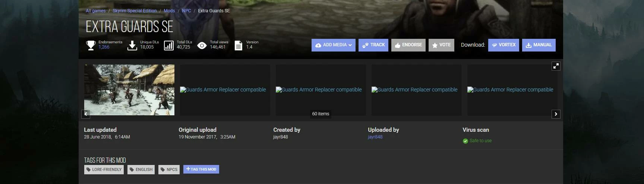The height and width of the screenshot is (184, 644).
Task: Click the Total views eye icon
Action: [x=202, y=46]
